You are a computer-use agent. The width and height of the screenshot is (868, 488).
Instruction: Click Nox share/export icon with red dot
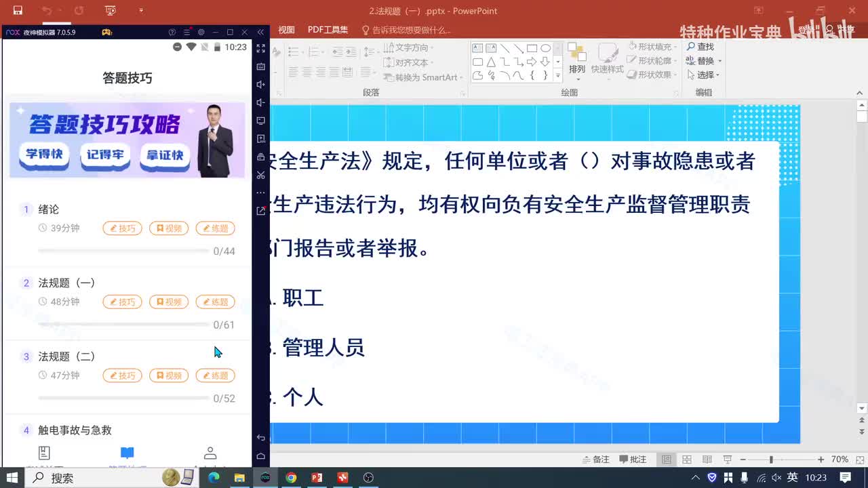point(261,211)
